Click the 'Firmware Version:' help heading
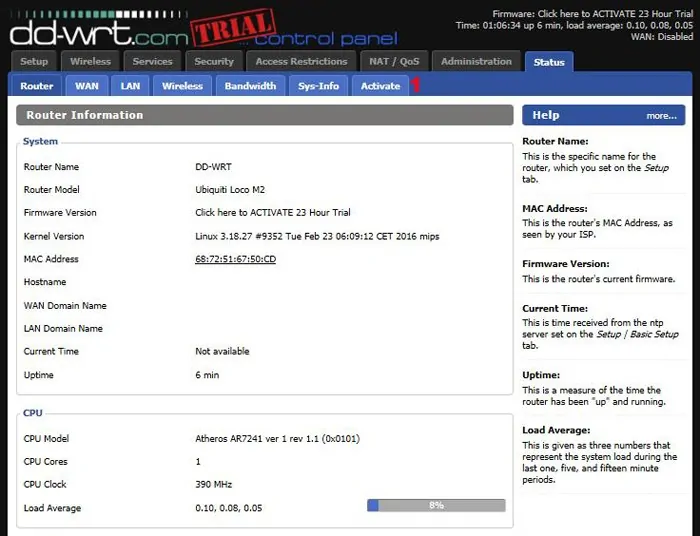700x536 pixels. (x=566, y=264)
